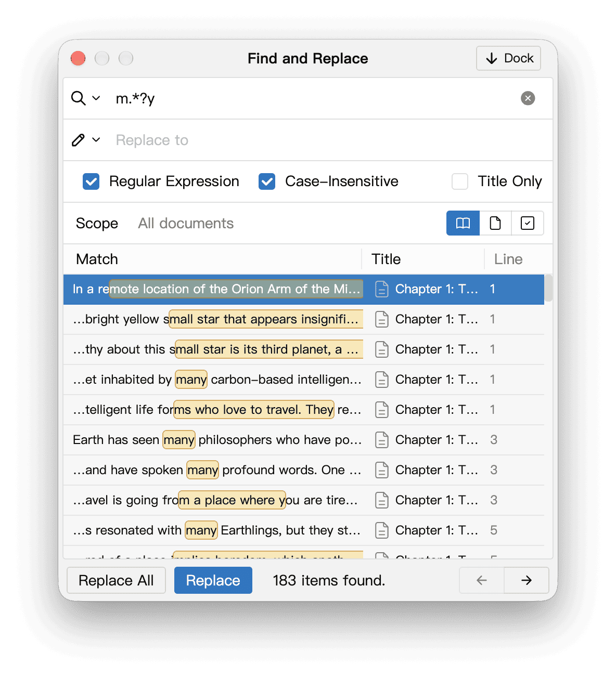
Task: Expand the search options chevron
Action: point(96,98)
